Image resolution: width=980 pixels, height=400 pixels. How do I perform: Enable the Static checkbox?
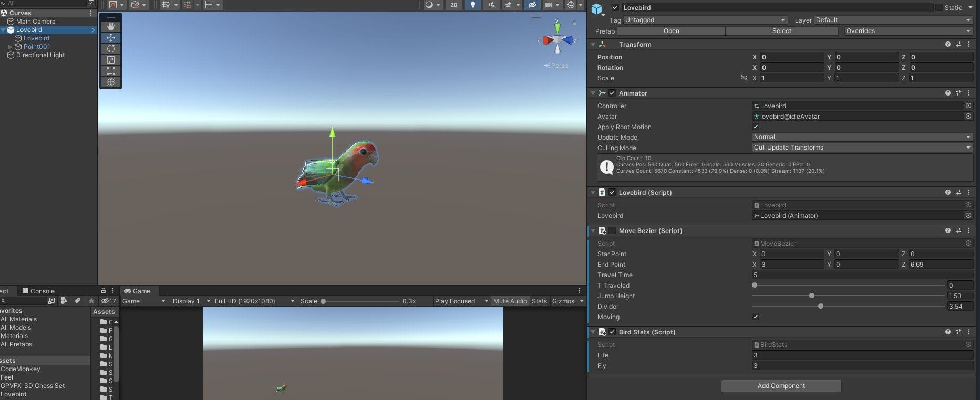point(938,7)
